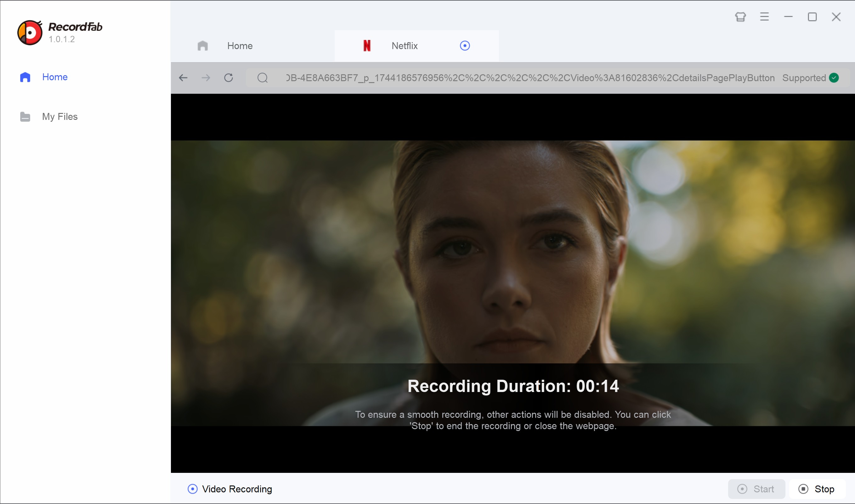Click the disabled Start button

click(756, 489)
